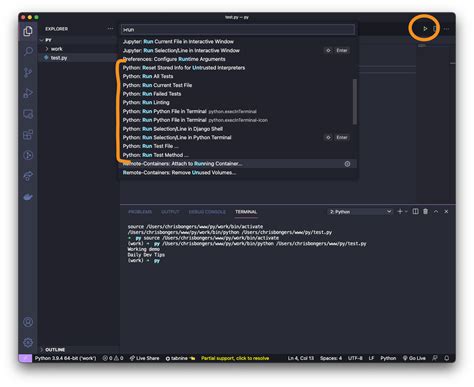Viewport: 474px width, 387px height.
Task: Open the Live Share activity bar icon
Action: [x=28, y=176]
